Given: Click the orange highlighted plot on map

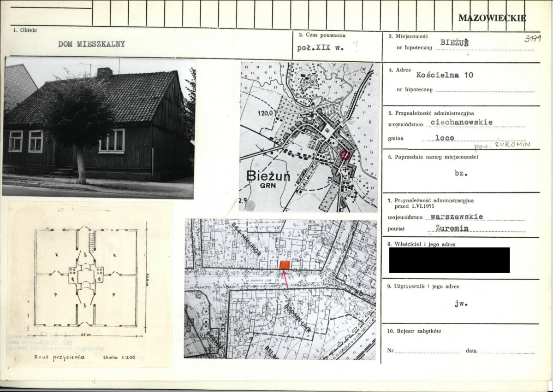Looking at the screenshot, I should (x=284, y=265).
